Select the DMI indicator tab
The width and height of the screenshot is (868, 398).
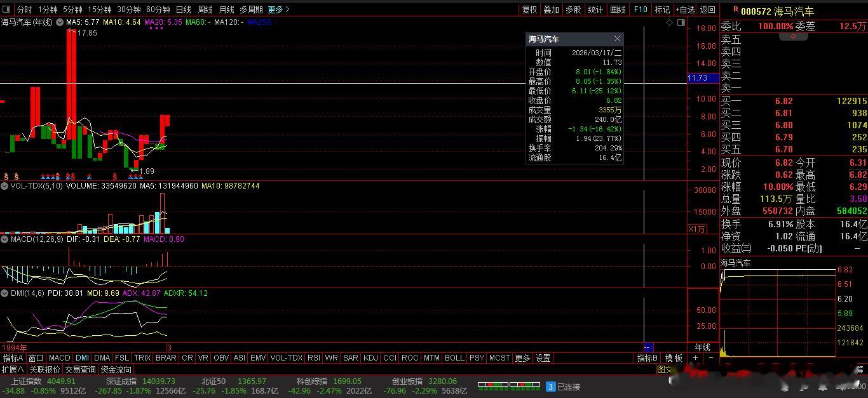(83, 358)
